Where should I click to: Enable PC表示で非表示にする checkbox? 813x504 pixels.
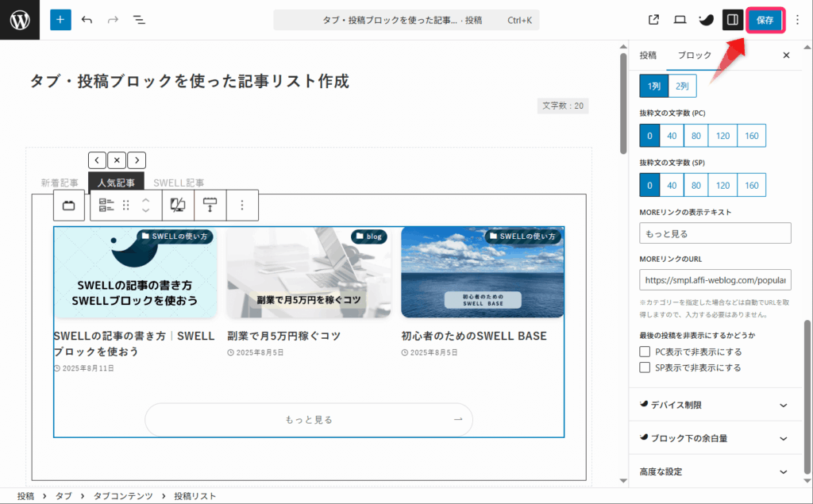(x=645, y=352)
